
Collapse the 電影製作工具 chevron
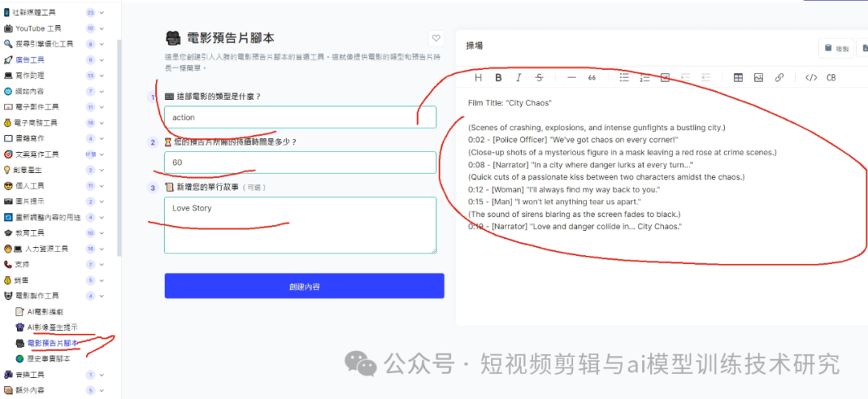point(102,296)
